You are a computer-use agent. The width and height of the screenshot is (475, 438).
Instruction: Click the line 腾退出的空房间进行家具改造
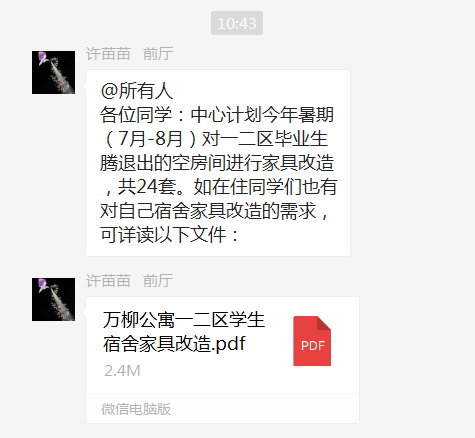(217, 163)
